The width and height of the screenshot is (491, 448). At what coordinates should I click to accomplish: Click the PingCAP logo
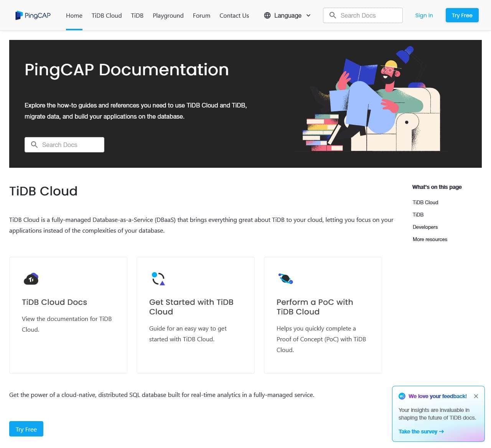33,15
